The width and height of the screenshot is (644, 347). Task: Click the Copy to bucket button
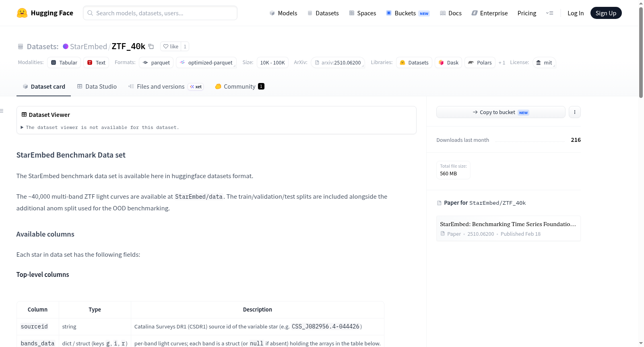pos(501,112)
